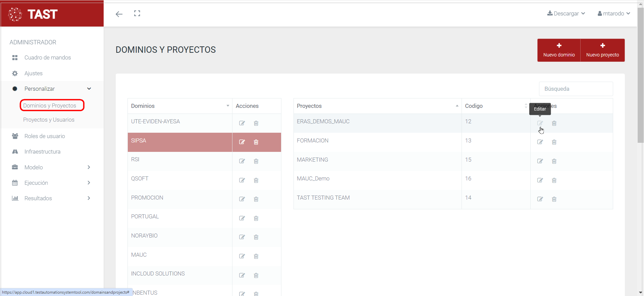Toggle fullscreen mode icon
Image resolution: width=644 pixels, height=296 pixels.
[137, 13]
